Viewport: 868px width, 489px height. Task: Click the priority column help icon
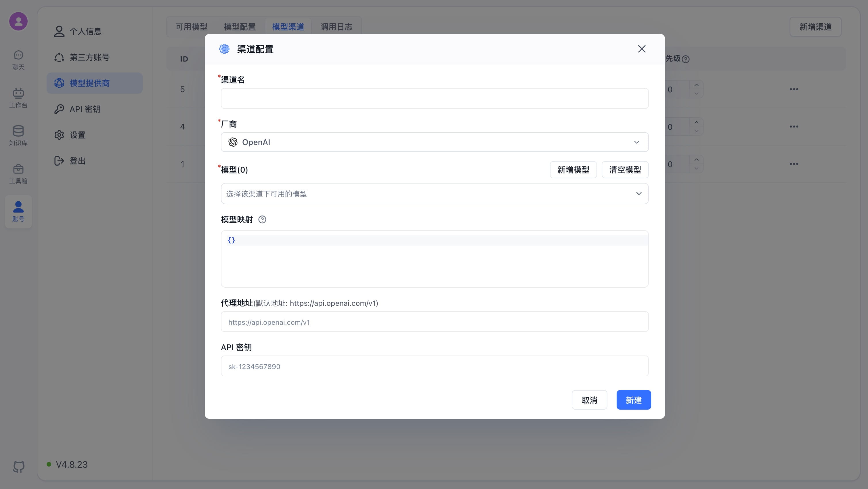pyautogui.click(x=685, y=59)
